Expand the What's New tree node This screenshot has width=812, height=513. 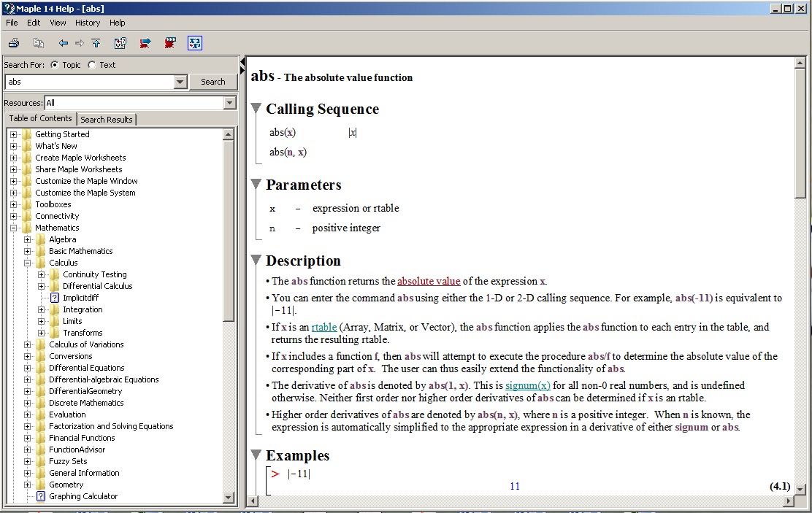pyautogui.click(x=13, y=146)
